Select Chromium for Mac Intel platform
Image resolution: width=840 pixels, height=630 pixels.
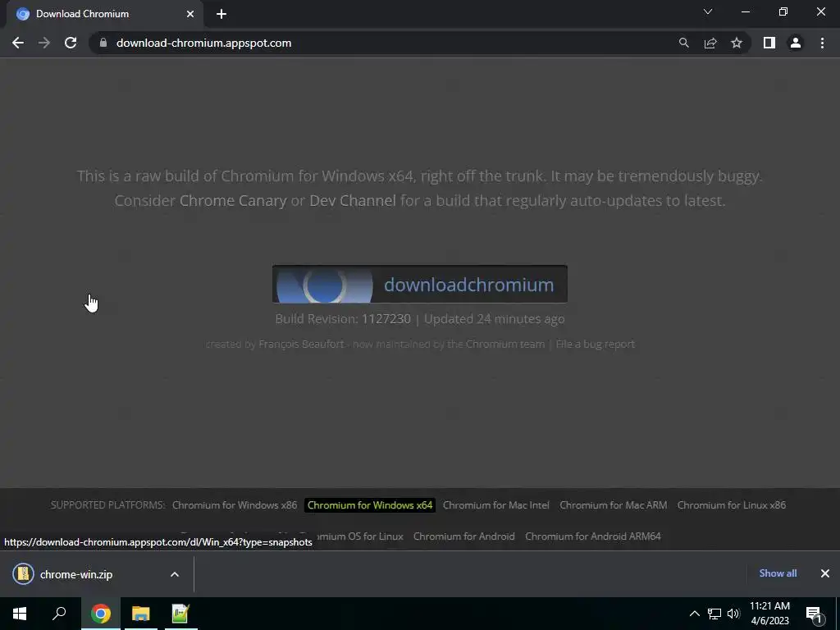[496, 505]
